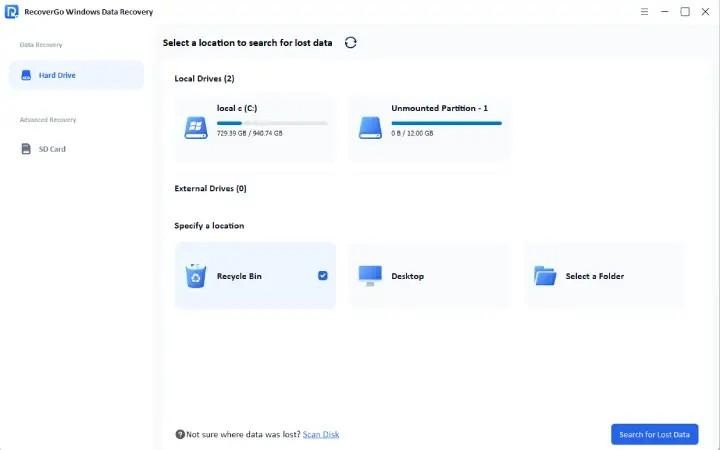Click the local c (C:) usage progress bar
The height and width of the screenshot is (450, 720).
click(x=272, y=123)
